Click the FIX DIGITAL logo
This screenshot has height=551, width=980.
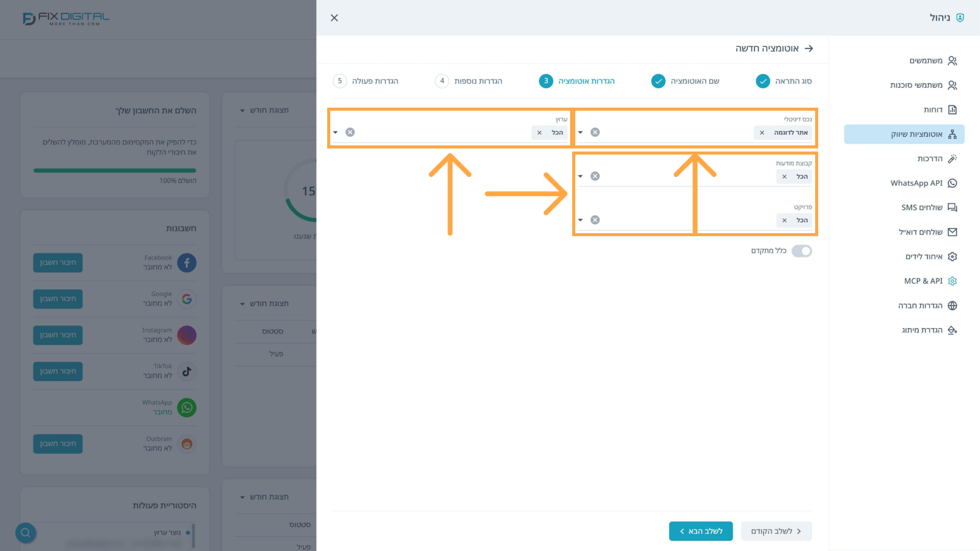click(x=66, y=19)
